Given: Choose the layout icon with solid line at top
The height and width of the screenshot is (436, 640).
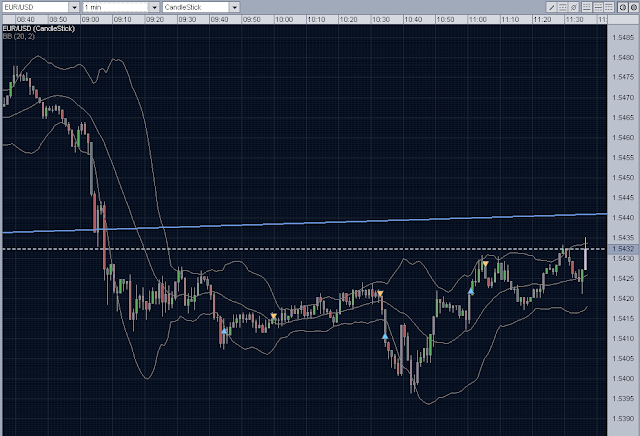Looking at the screenshot, I should pos(609,7).
